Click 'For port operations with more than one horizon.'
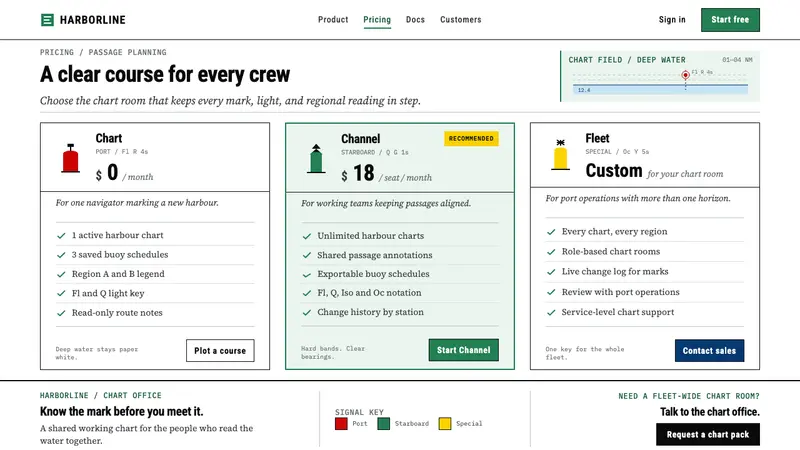800x450 pixels. 638,198
